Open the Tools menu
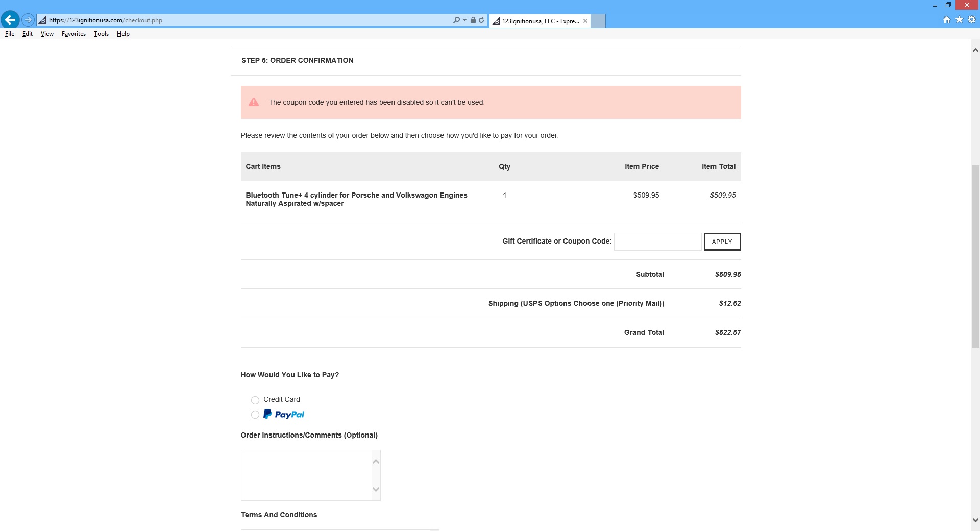Image resolution: width=980 pixels, height=531 pixels. pyautogui.click(x=101, y=34)
